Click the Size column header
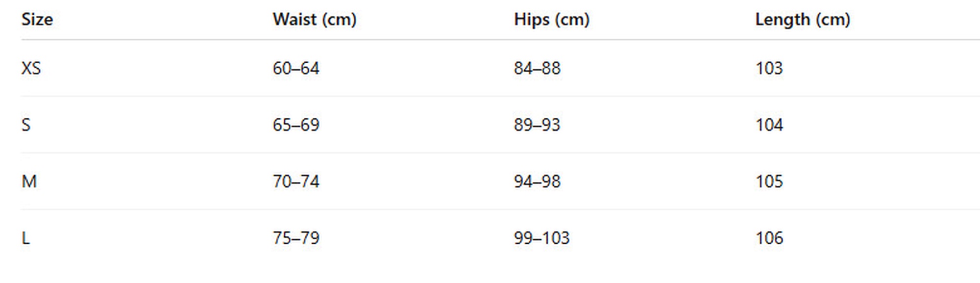 (37, 20)
